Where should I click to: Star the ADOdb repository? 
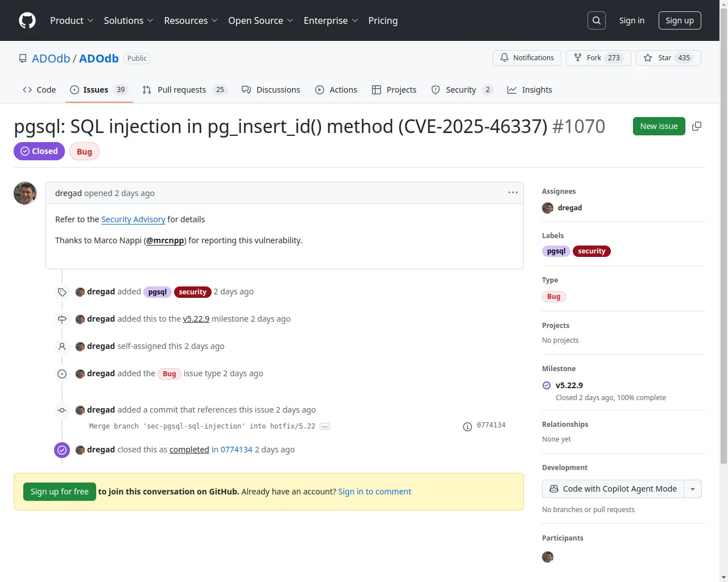(x=668, y=58)
